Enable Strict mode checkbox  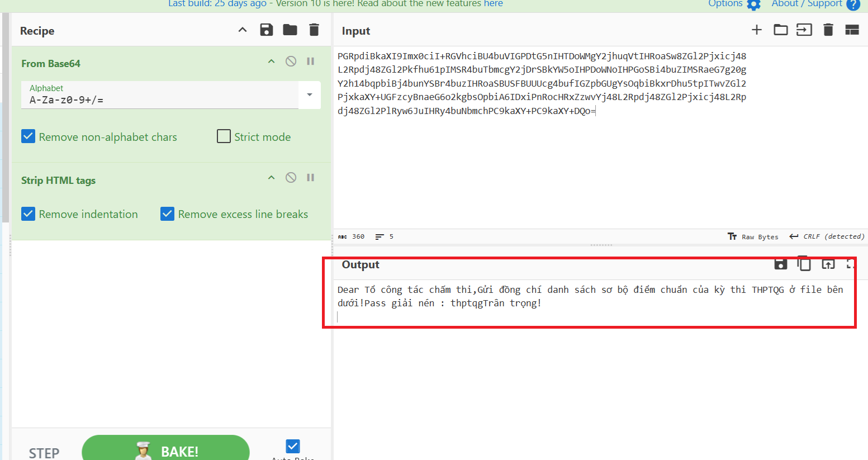[x=224, y=137]
